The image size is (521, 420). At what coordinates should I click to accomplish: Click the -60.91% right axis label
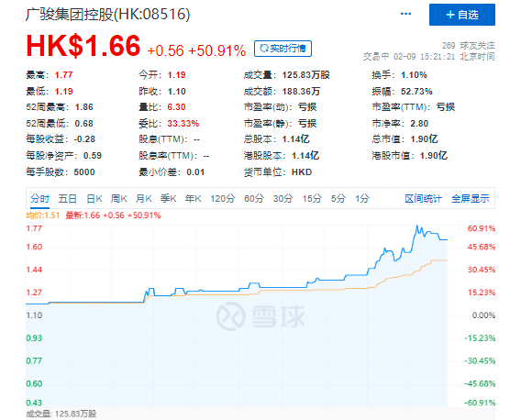[480, 403]
